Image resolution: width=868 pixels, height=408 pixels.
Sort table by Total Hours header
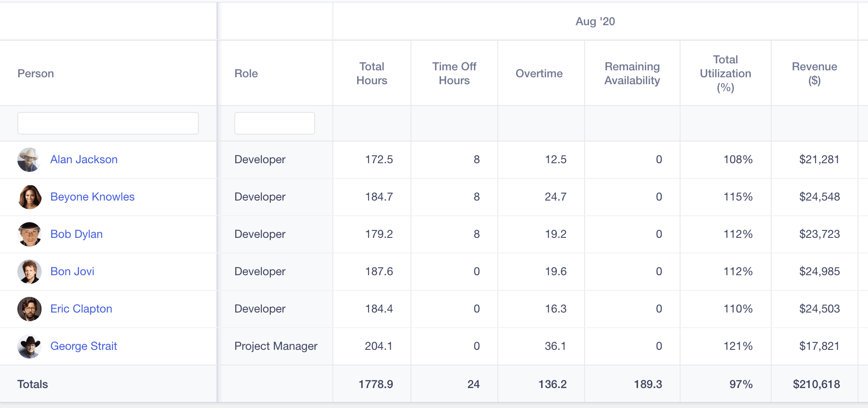(372, 73)
